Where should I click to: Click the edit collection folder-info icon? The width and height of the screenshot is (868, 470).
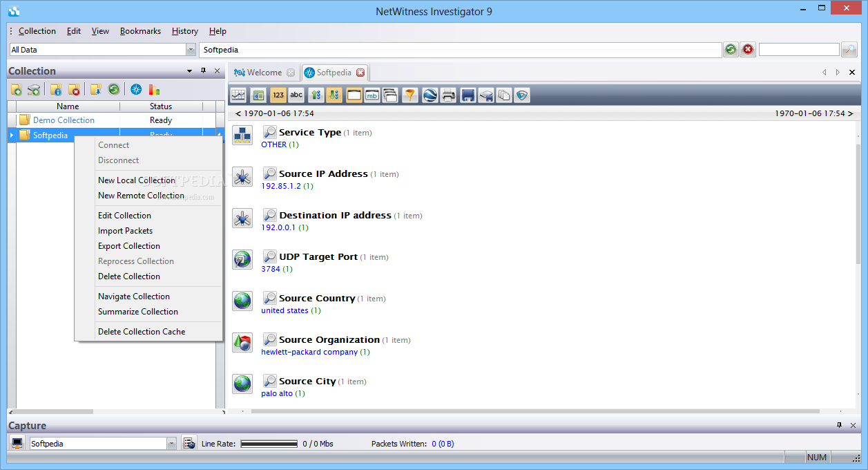57,89
